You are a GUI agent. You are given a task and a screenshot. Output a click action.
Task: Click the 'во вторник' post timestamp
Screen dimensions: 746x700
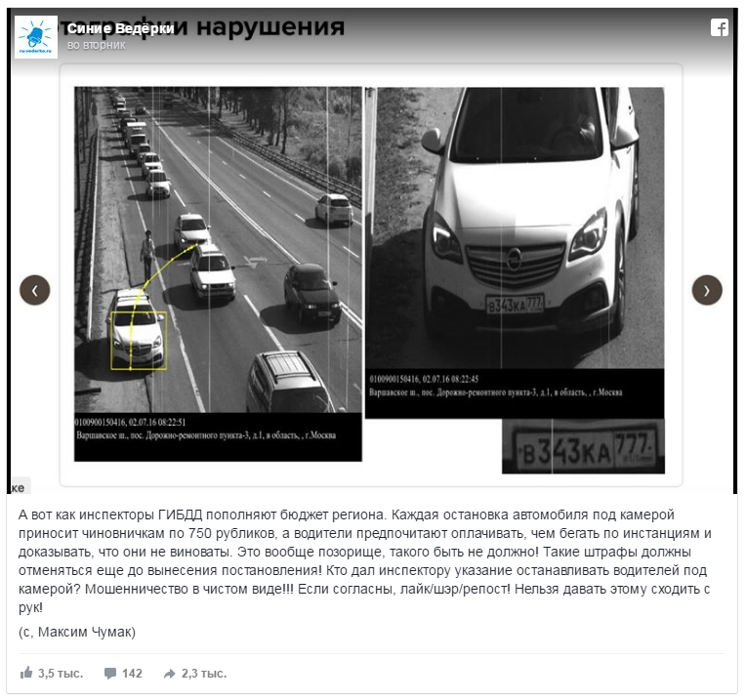pos(97,45)
